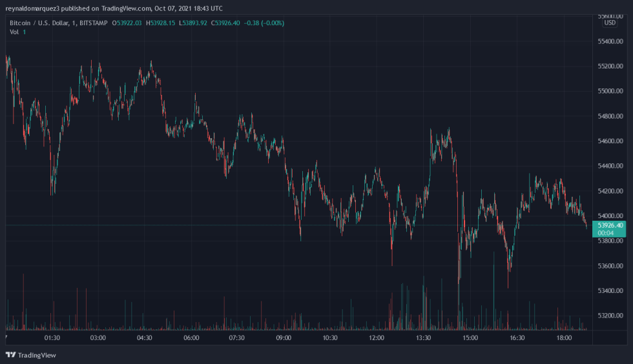Image resolution: width=633 pixels, height=364 pixels.
Task: Click the 06:00 time axis label
Action: tap(191, 338)
